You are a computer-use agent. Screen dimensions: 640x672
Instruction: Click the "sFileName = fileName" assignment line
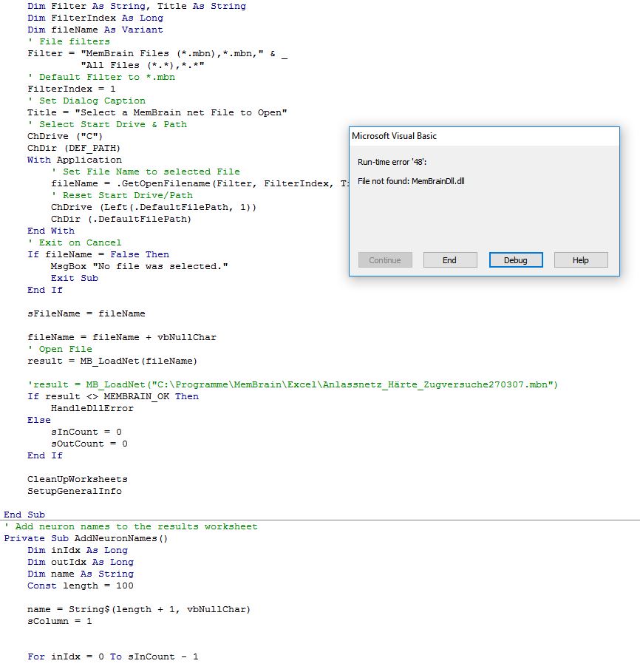[86, 313]
